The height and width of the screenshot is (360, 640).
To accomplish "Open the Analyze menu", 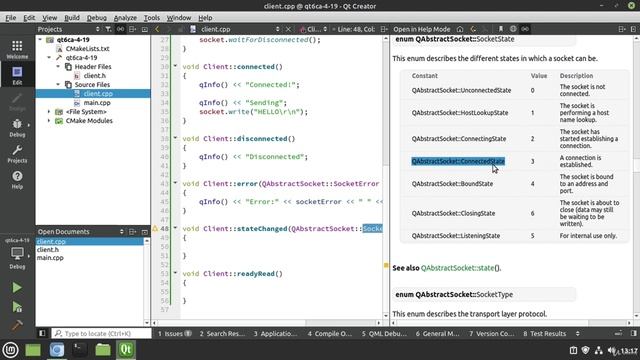I will (x=125, y=18).
